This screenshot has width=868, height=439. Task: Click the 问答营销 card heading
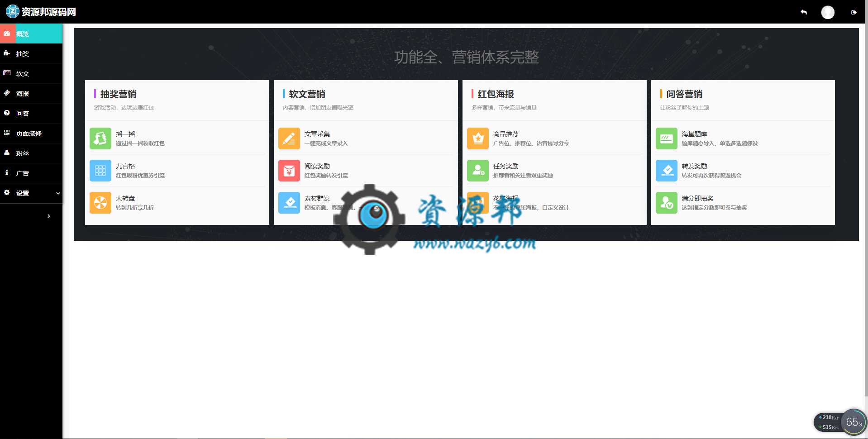(685, 94)
